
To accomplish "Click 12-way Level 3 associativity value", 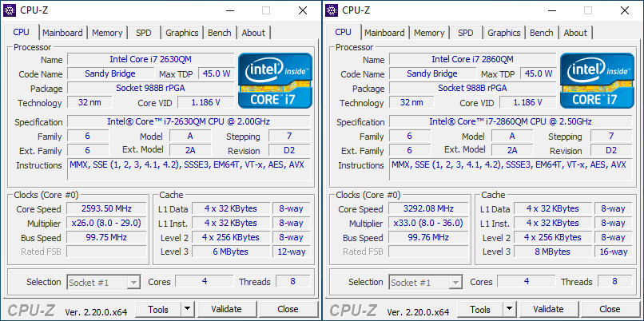I will coord(291,252).
